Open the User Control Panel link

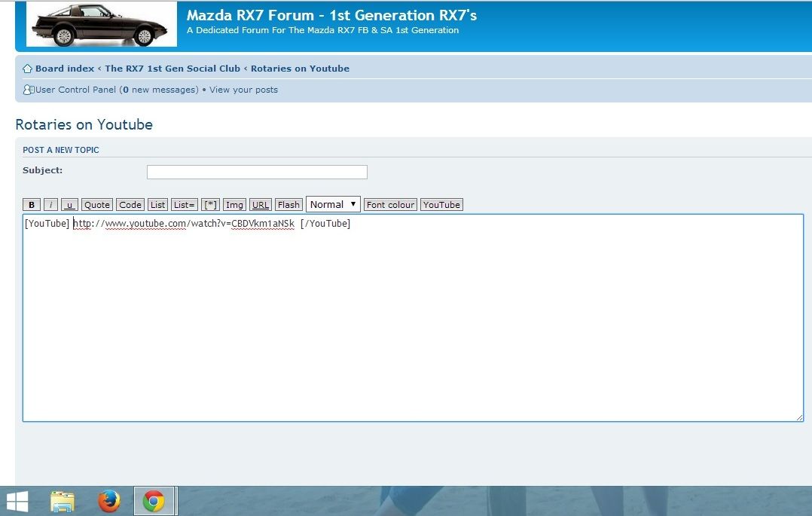tap(75, 90)
